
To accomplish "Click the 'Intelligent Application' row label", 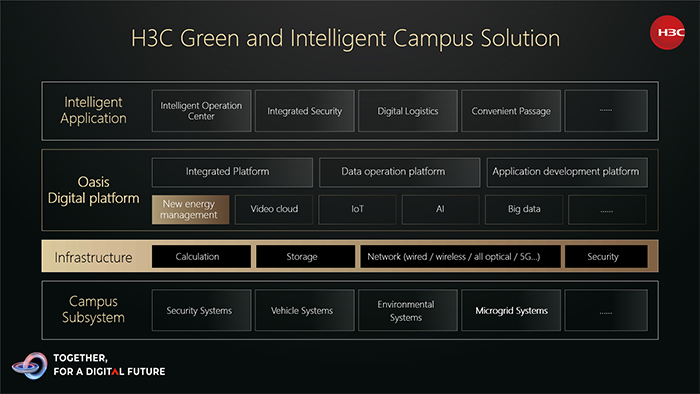I will click(93, 110).
